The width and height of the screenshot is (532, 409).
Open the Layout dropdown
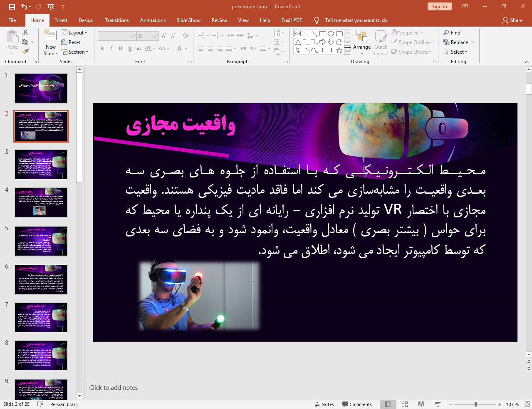point(74,33)
